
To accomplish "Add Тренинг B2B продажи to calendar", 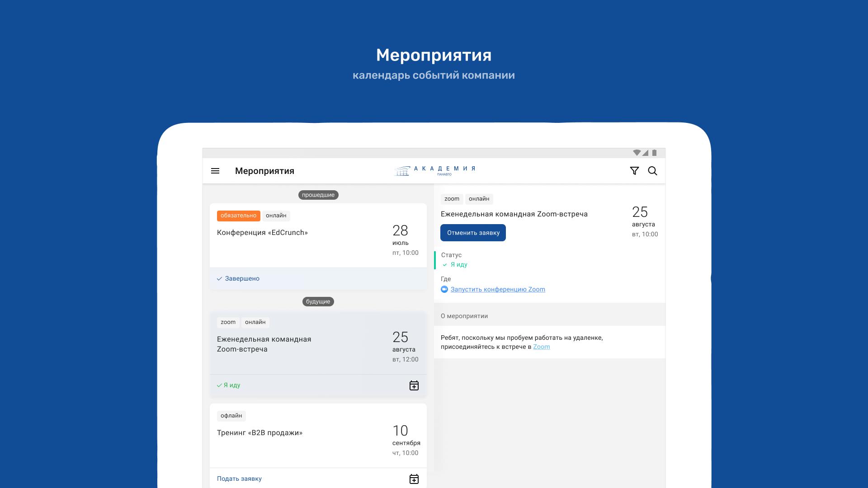I will click(x=414, y=479).
